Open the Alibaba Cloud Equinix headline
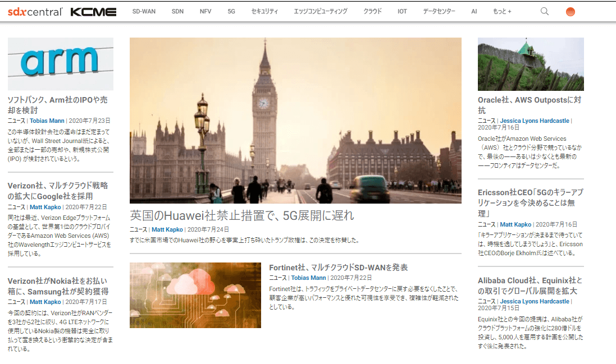The width and height of the screenshot is (616, 364). pyautogui.click(x=530, y=285)
